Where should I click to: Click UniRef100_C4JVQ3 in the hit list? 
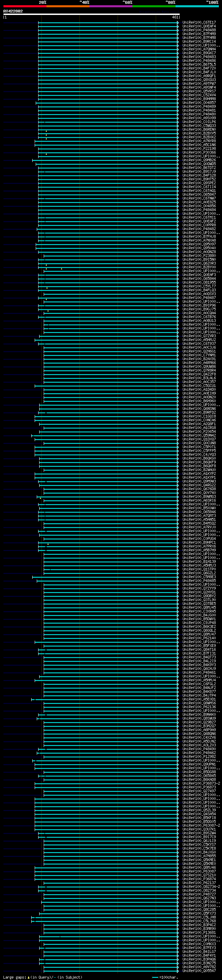coord(199,454)
